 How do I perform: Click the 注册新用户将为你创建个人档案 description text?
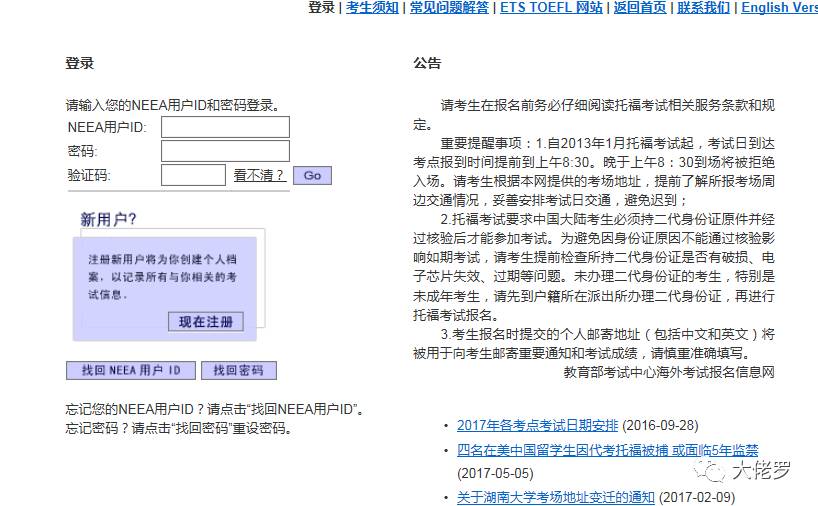pyautogui.click(x=162, y=276)
